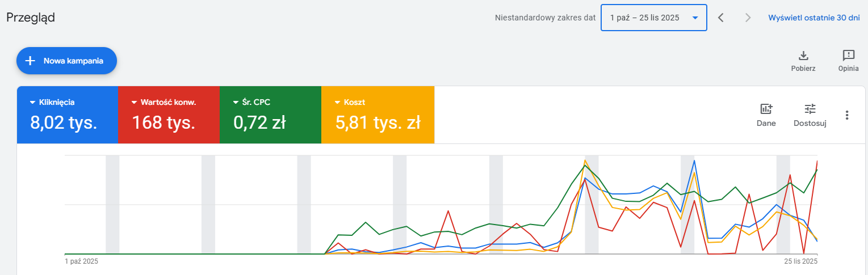
Task: Click the next date range arrow
Action: coord(748,18)
